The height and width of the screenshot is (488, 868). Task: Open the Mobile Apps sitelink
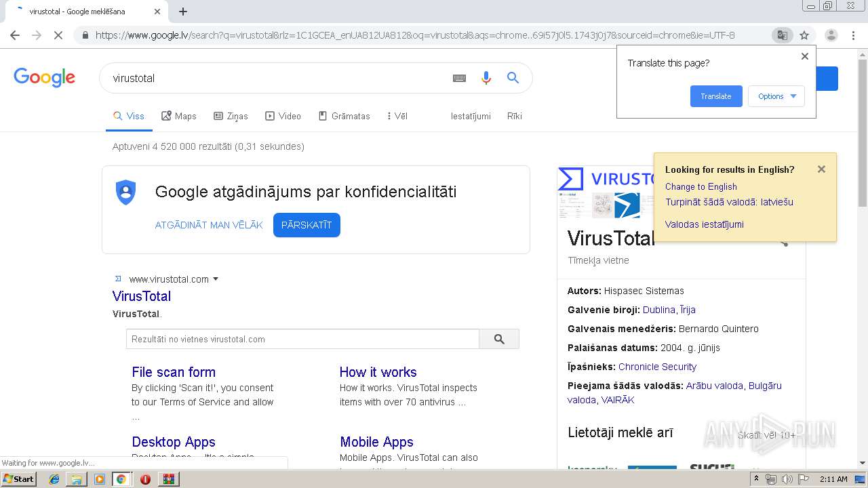(376, 442)
